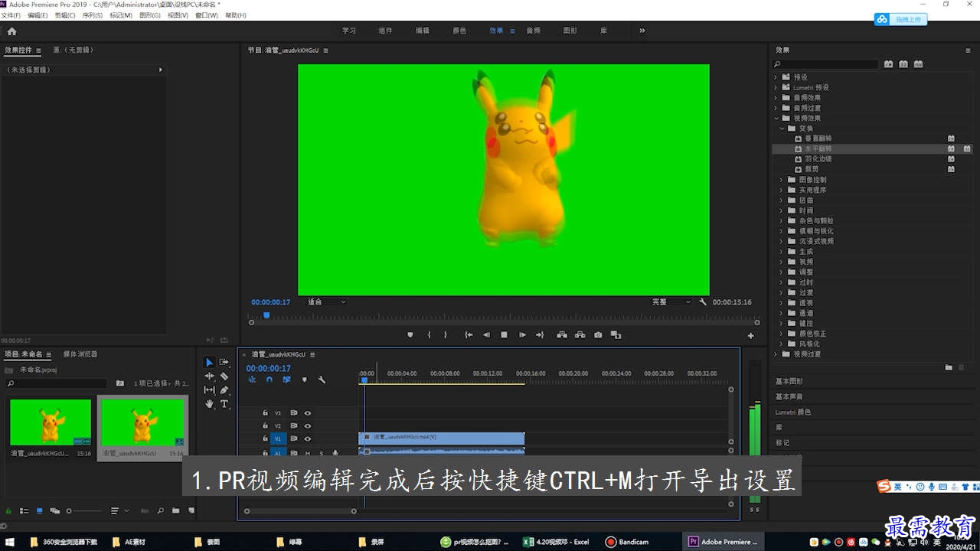Expand the Lumetri 预设 folder
The height and width of the screenshot is (551, 980).
point(775,87)
